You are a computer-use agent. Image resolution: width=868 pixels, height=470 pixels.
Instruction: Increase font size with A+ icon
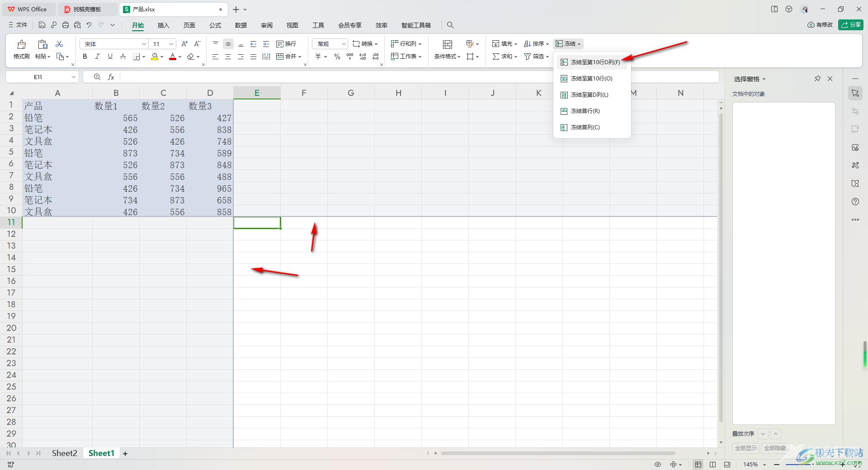click(184, 44)
